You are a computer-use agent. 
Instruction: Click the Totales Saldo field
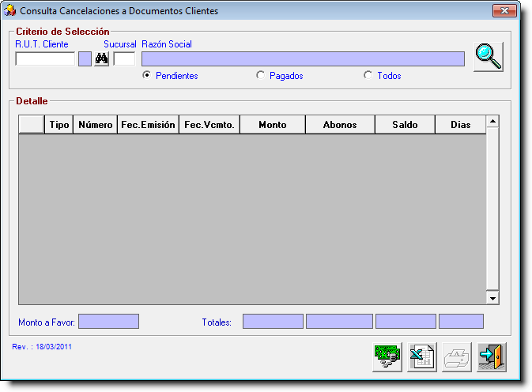pos(406,321)
